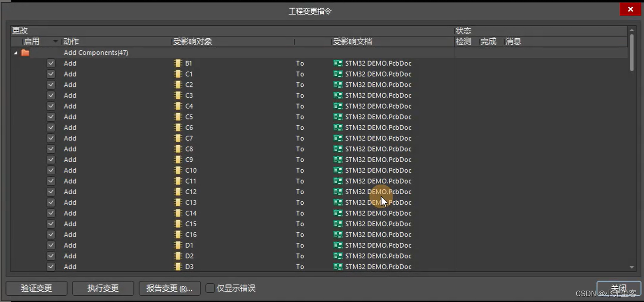Uncheck the Add checkbox for C3
The image size is (644, 302).
tap(50, 95)
